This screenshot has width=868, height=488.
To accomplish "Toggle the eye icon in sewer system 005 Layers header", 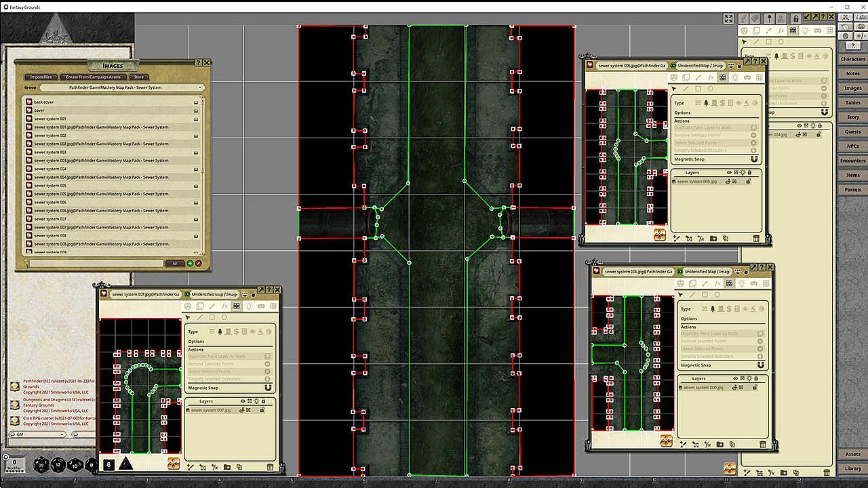I will click(729, 173).
